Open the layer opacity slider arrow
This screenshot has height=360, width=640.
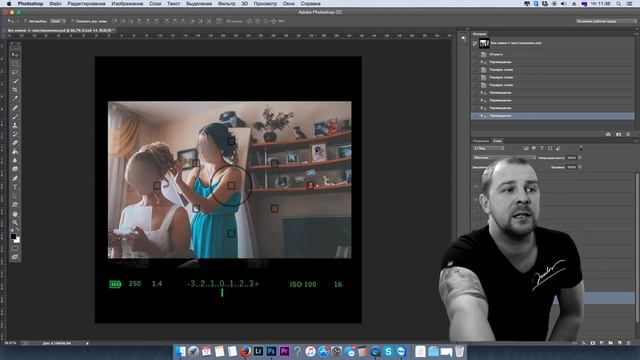[580, 158]
